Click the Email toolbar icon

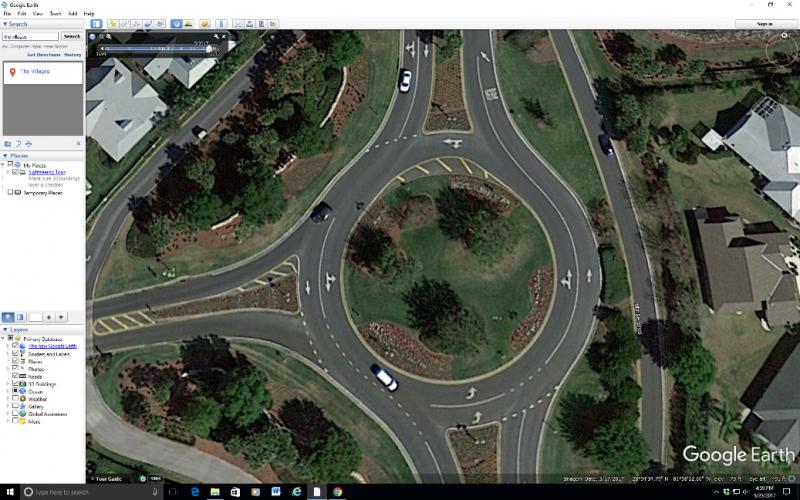click(x=239, y=23)
